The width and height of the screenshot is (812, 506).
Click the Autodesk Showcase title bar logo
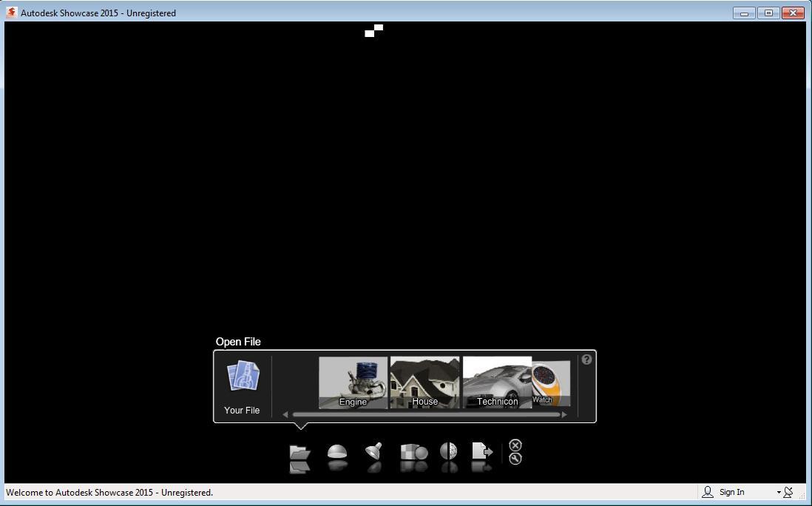click(x=11, y=13)
